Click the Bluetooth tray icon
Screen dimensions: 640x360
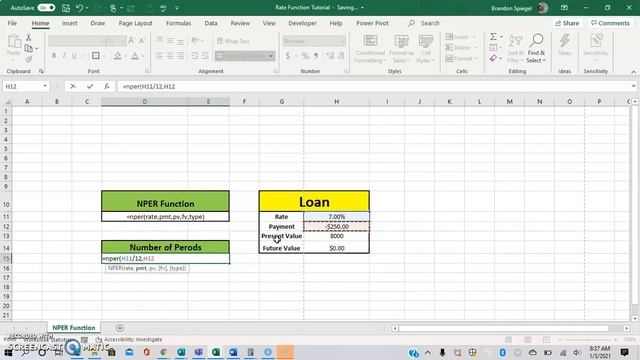(x=502, y=352)
